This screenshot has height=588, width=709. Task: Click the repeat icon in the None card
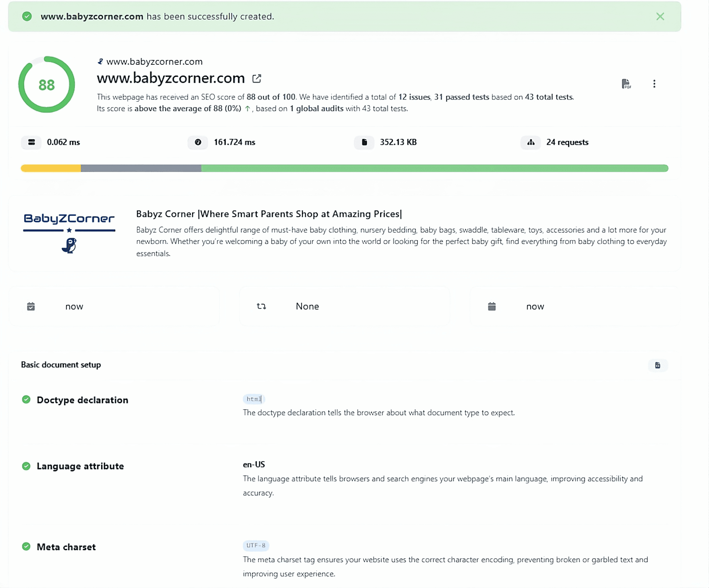coord(262,306)
